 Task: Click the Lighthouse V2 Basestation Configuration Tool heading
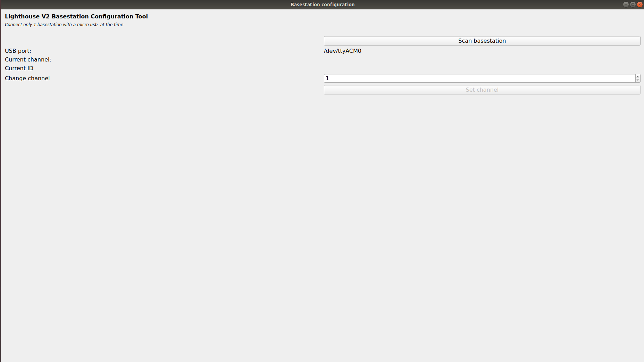[76, 16]
